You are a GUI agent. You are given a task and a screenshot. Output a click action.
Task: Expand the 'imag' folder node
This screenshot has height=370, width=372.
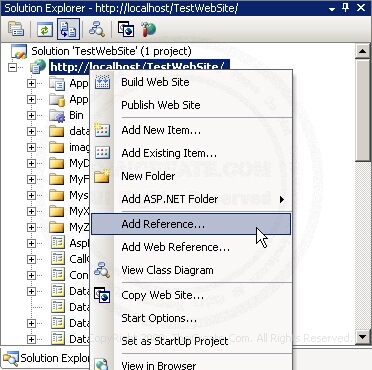coord(31,147)
